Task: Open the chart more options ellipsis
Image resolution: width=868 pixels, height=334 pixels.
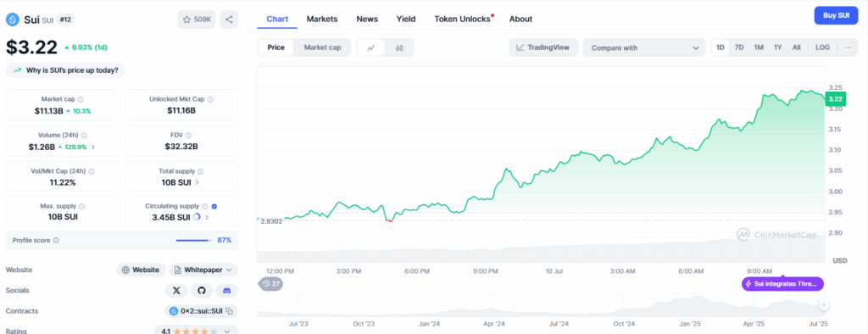Action: (x=848, y=47)
